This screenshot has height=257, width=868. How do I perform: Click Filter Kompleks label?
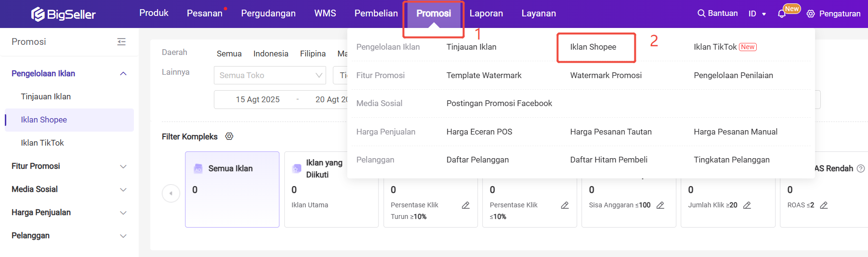point(190,136)
